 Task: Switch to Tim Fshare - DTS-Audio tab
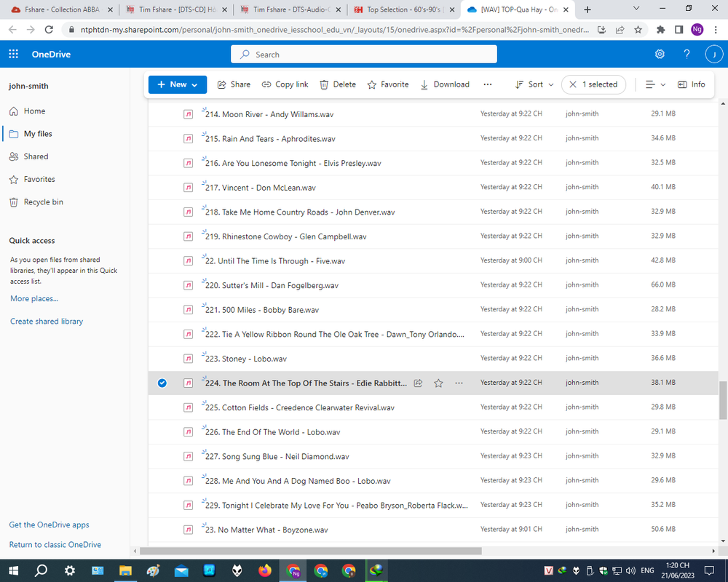pos(292,9)
